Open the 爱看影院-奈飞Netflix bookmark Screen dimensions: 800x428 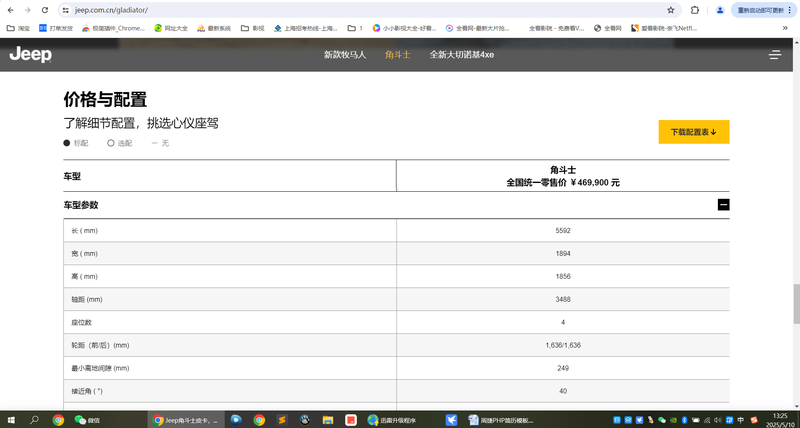click(663, 29)
